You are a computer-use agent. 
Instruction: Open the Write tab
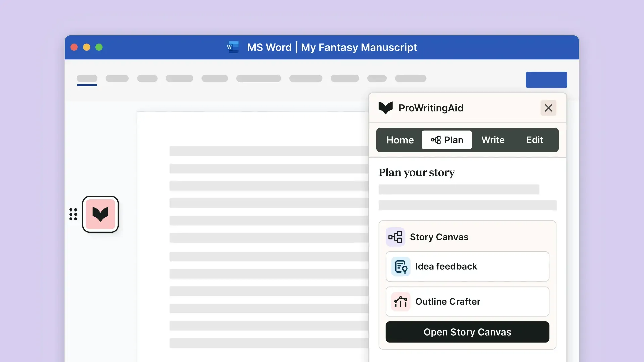pos(493,140)
